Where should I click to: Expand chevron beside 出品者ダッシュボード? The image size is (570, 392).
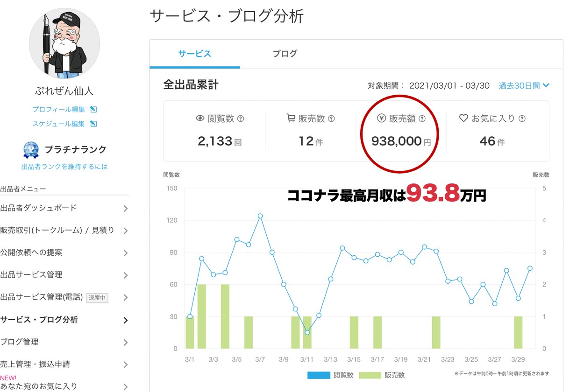(125, 209)
